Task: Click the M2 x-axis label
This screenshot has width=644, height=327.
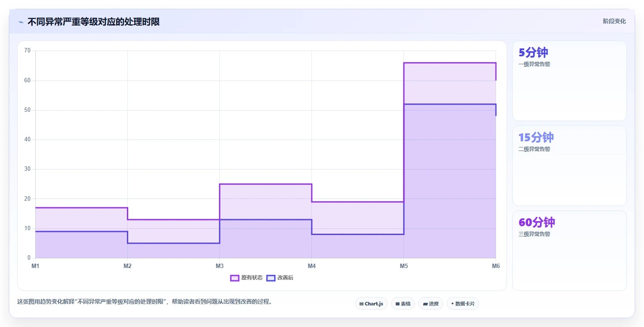Action: pos(127,266)
